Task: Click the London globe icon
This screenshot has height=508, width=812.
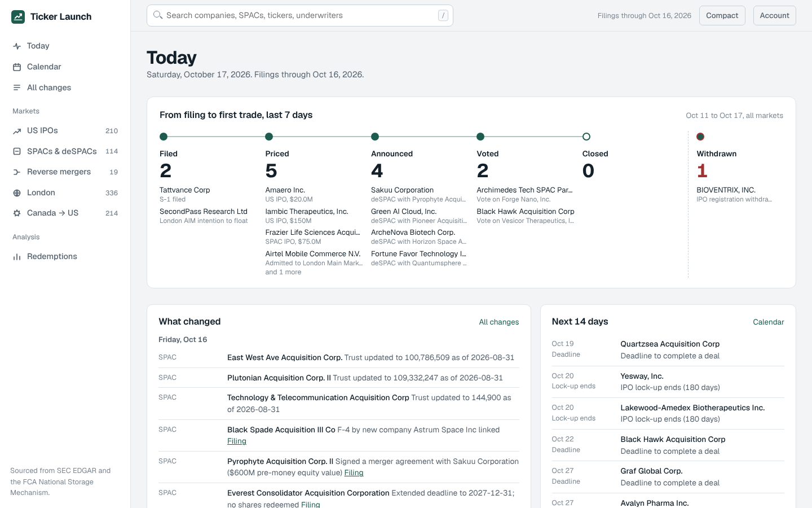Action: pos(17,192)
